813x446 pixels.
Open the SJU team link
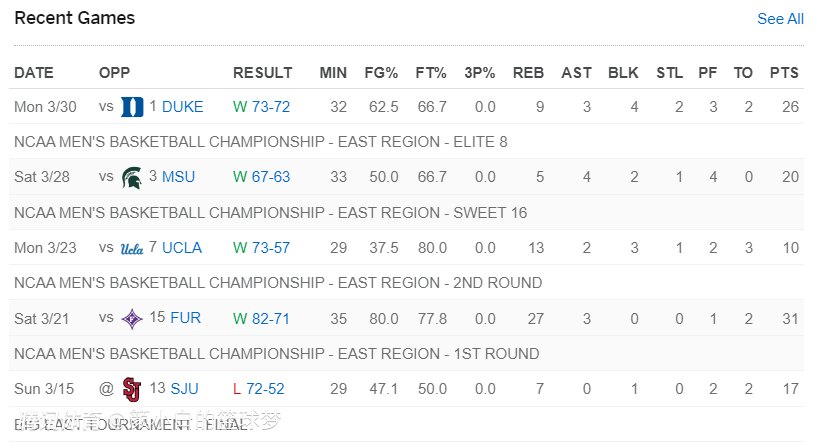(x=184, y=389)
